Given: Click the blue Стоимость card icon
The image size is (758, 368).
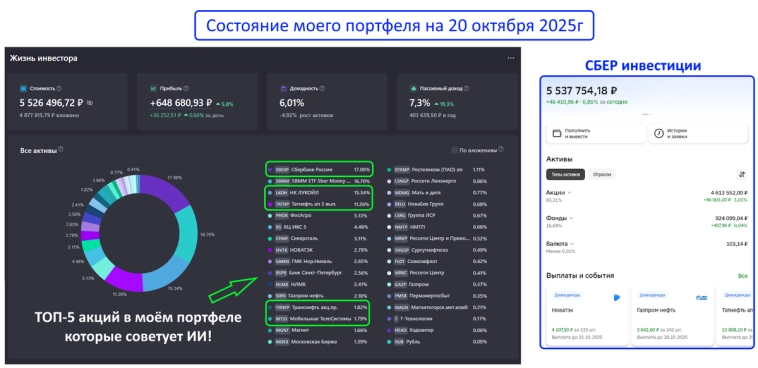Looking at the screenshot, I should [23, 88].
